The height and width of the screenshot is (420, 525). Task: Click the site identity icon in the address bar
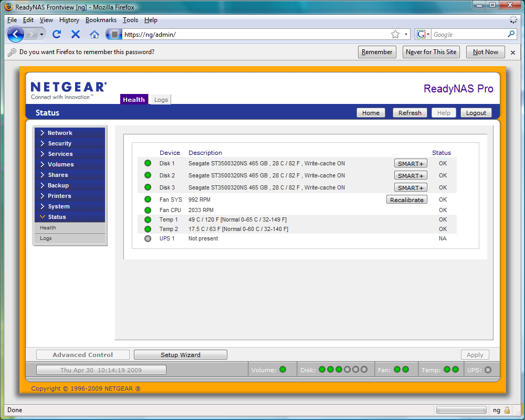pos(114,34)
